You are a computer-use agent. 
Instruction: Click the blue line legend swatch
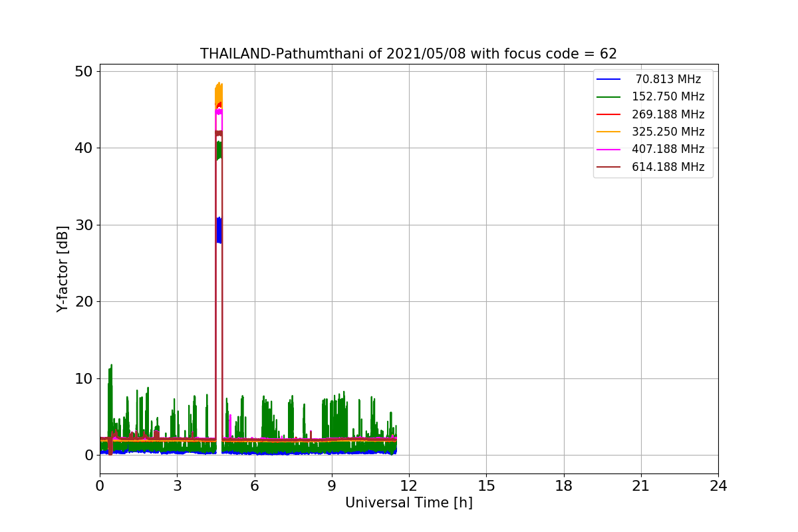[x=609, y=79]
